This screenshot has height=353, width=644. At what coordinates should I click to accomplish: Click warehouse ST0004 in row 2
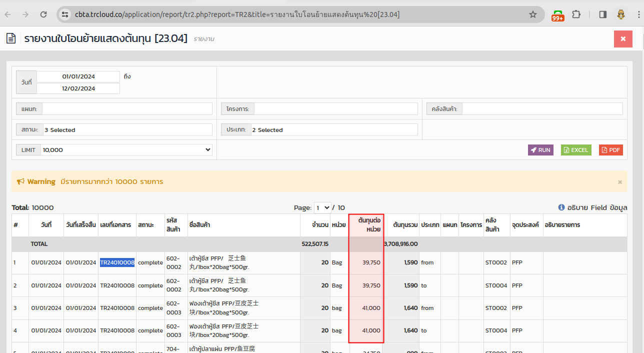pos(496,285)
